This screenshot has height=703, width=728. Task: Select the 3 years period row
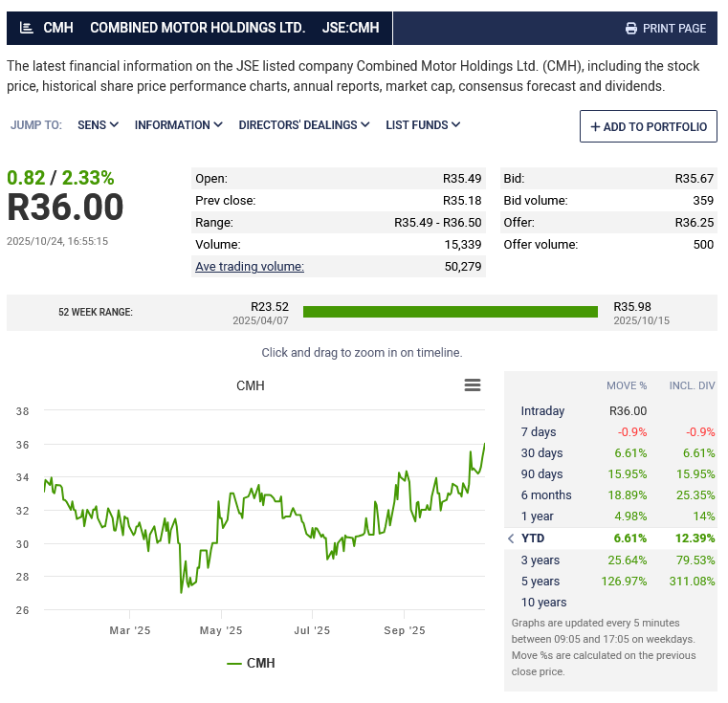click(x=610, y=560)
